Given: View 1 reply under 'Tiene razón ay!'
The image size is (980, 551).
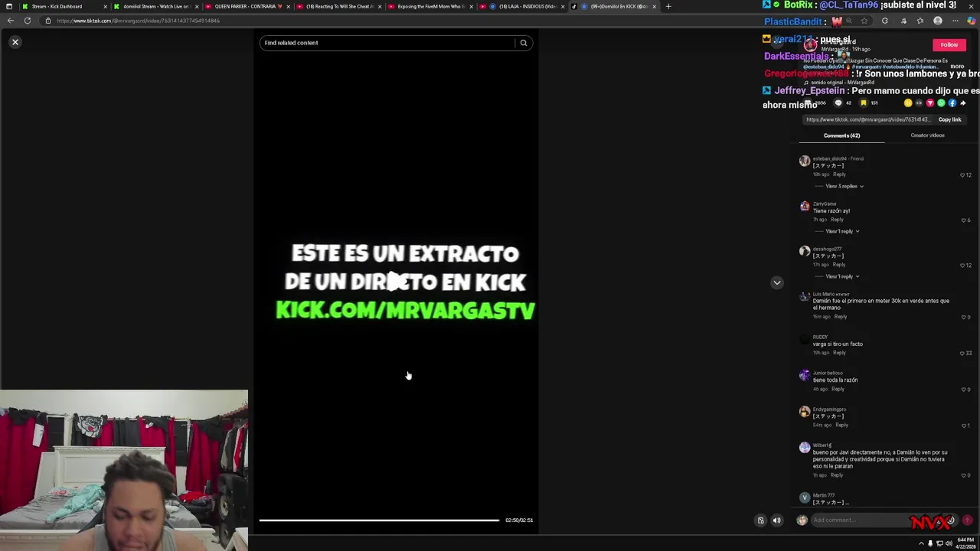Looking at the screenshot, I should tap(841, 231).
